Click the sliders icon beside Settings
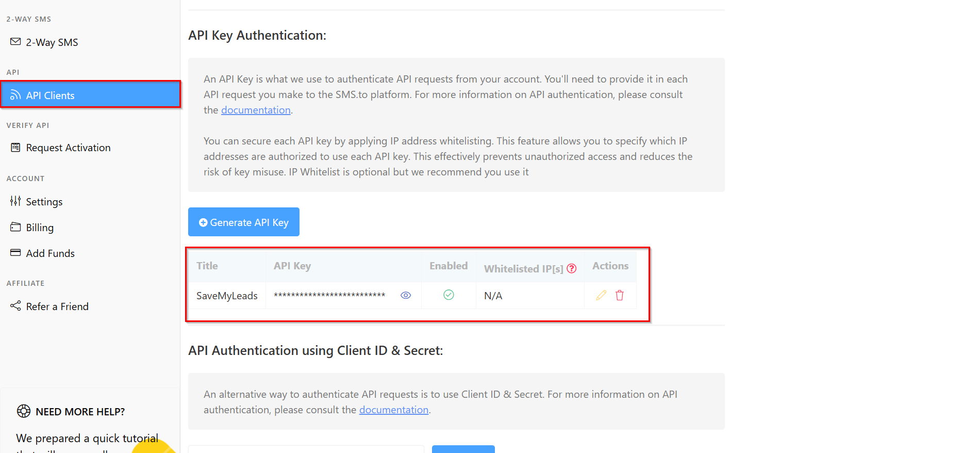This screenshot has height=453, width=980. (x=15, y=201)
